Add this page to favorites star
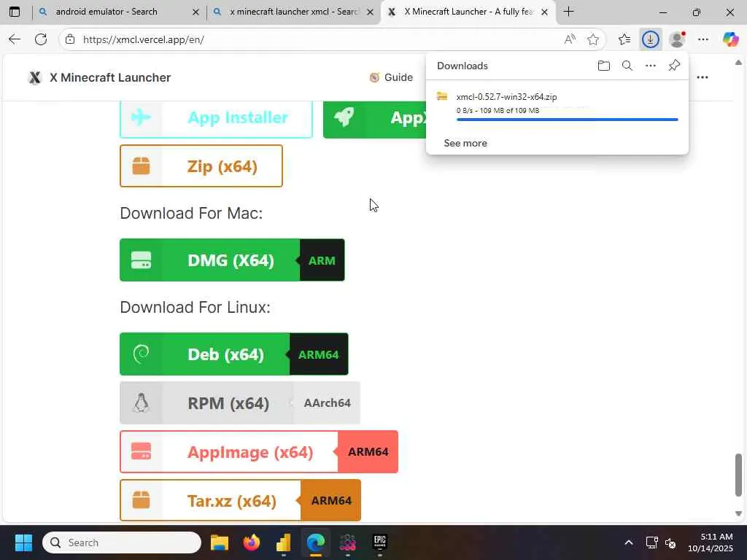Screen dimensions: 747x560 [x=593, y=39]
